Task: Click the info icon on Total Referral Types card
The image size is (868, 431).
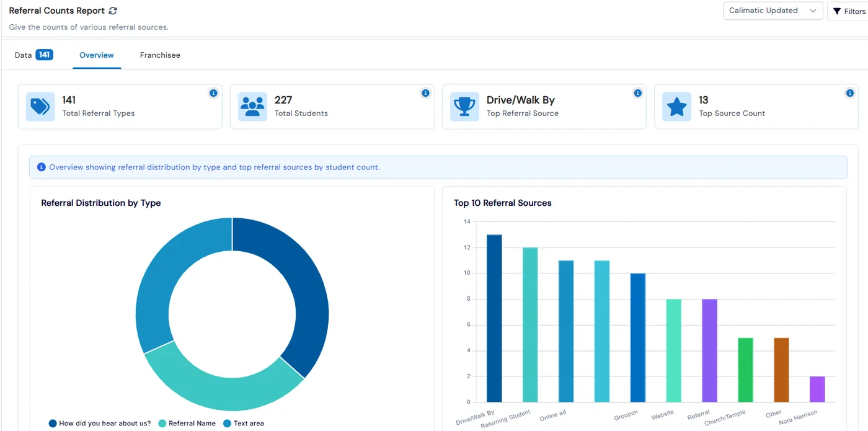Action: pos(213,93)
